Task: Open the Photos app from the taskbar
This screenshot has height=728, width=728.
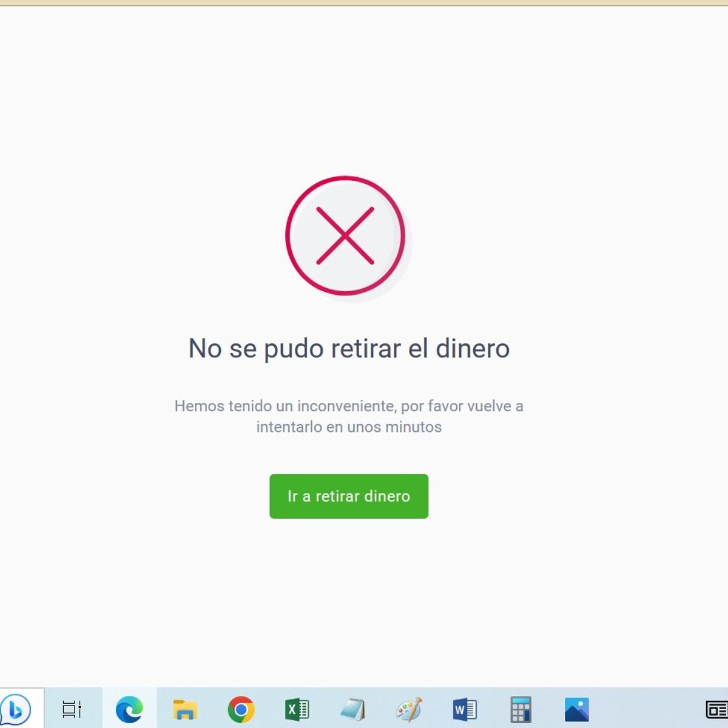Action: (x=576, y=709)
